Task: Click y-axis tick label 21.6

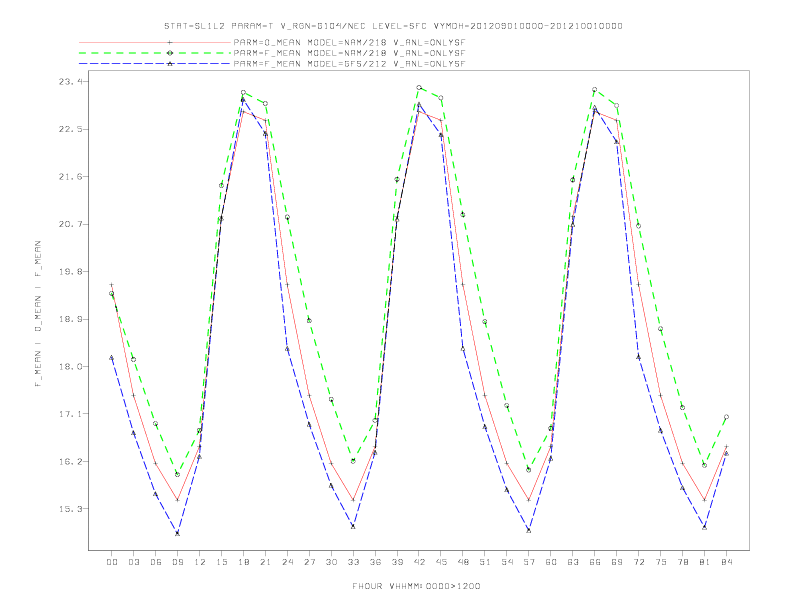Action: (69, 177)
